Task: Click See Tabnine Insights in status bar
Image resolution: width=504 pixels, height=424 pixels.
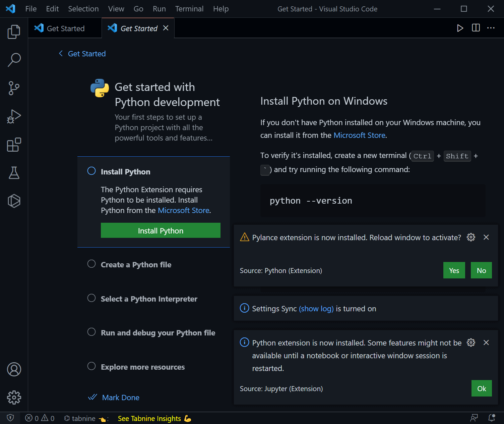Action: click(x=154, y=418)
